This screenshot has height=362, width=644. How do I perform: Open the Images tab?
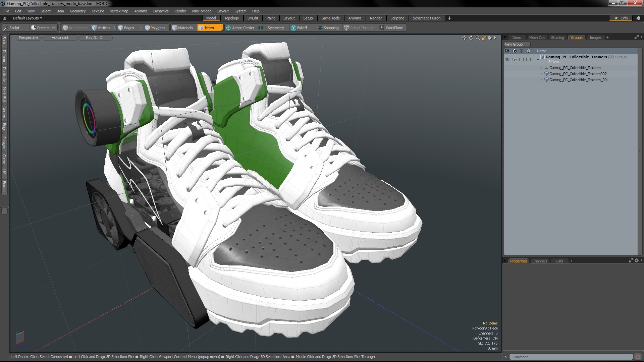(595, 38)
